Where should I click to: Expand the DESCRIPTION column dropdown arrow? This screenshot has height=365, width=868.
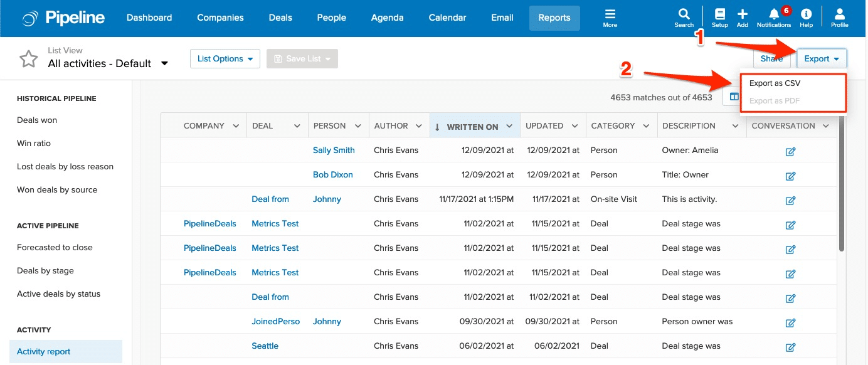point(735,126)
